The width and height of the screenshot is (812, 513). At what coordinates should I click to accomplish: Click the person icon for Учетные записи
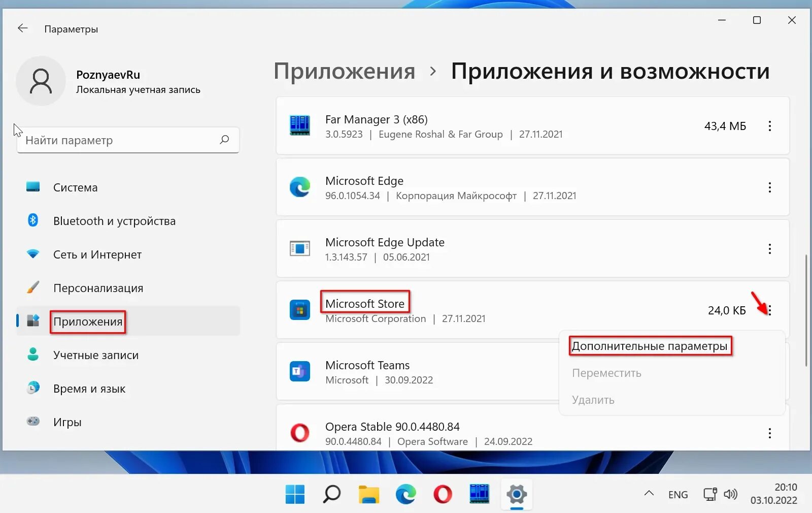33,355
